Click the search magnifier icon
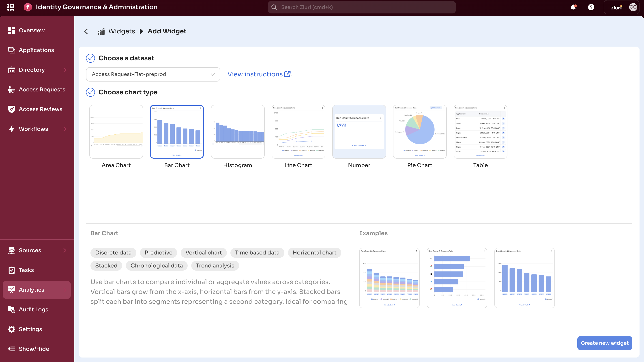Viewport: 644px width, 362px height. tap(274, 7)
